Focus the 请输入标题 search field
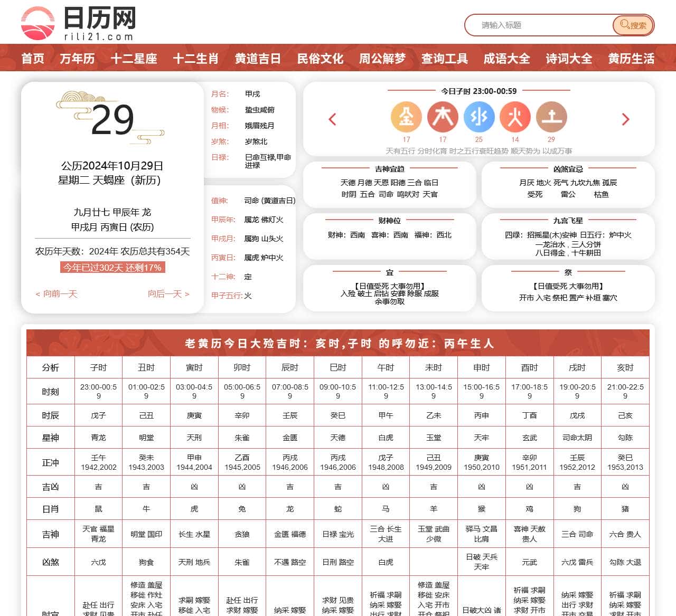This screenshot has width=676, height=616. click(x=539, y=25)
